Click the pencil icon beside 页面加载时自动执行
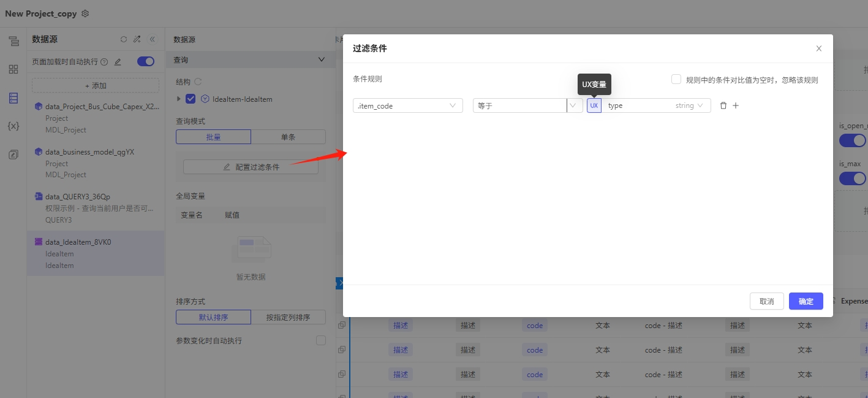This screenshot has height=398, width=868. coord(118,62)
